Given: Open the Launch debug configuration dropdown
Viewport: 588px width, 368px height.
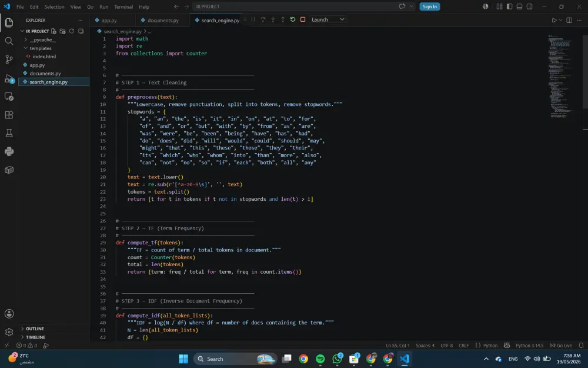Looking at the screenshot, I should click(x=328, y=19).
